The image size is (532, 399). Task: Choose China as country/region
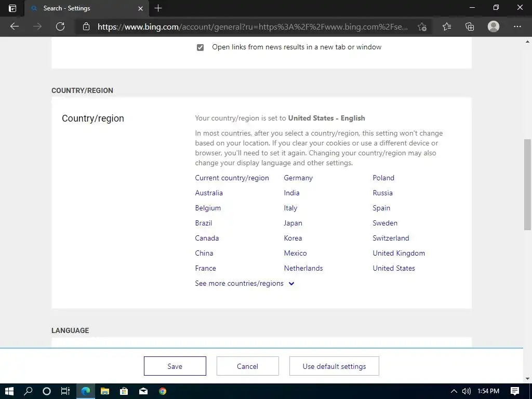click(204, 253)
